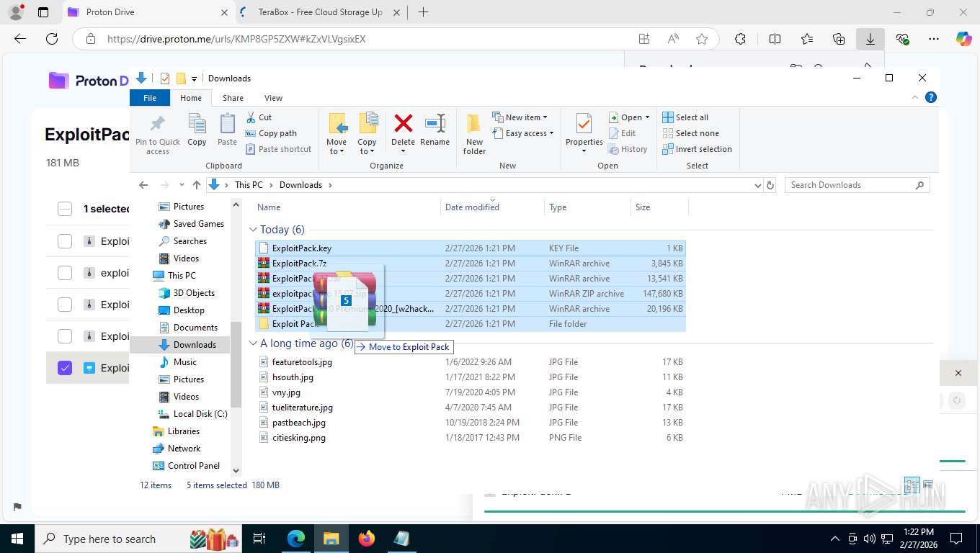Click Select none command
This screenshot has width=980, height=553.
pos(690,133)
